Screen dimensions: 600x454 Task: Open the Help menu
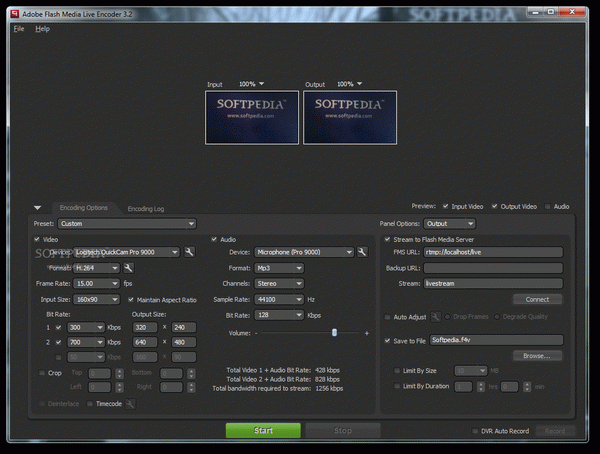click(42, 29)
